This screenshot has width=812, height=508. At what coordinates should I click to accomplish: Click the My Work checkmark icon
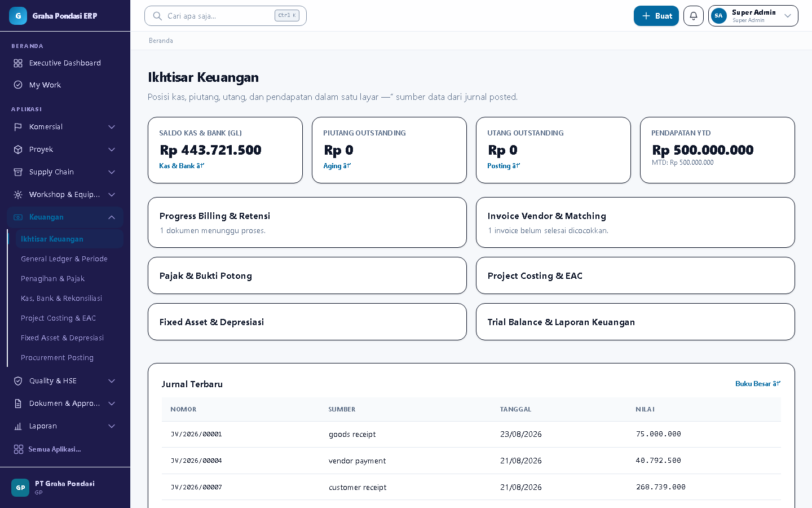coord(18,85)
